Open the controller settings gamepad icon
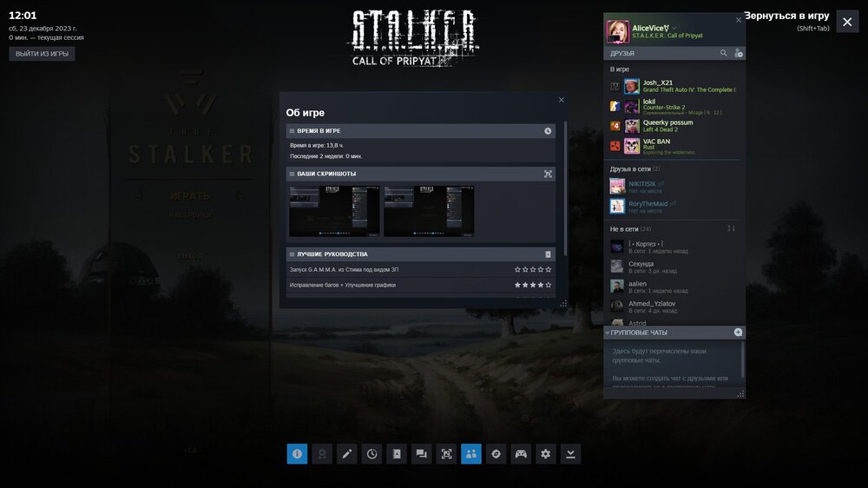868x488 pixels. point(521,453)
